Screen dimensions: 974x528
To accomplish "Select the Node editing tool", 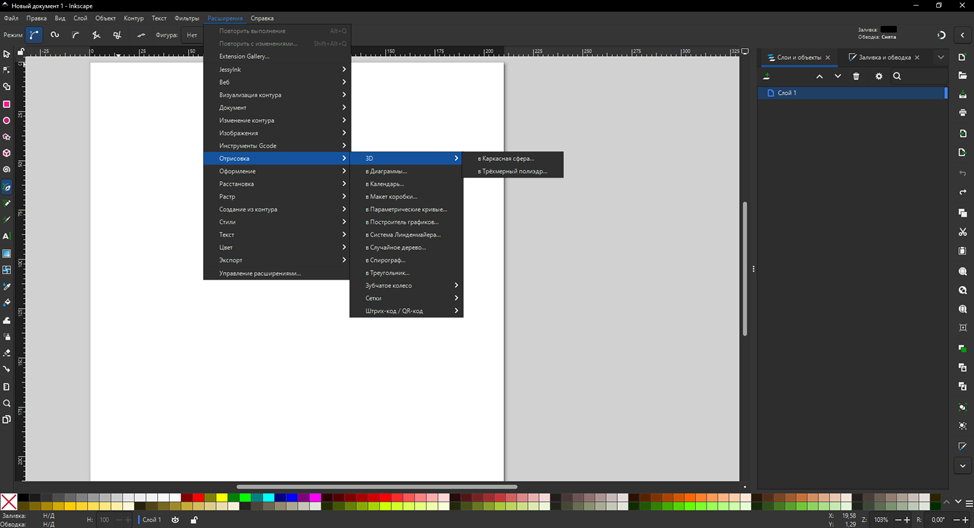I will coord(7,70).
